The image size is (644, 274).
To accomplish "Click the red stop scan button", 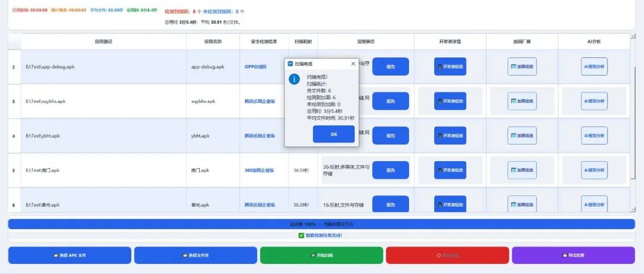I will point(447,255).
